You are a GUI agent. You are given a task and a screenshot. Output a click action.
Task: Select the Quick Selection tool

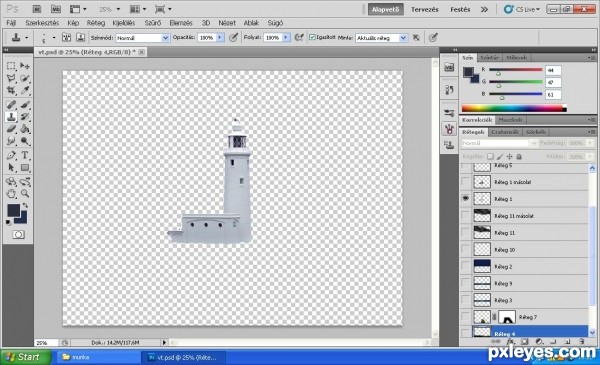tap(25, 78)
